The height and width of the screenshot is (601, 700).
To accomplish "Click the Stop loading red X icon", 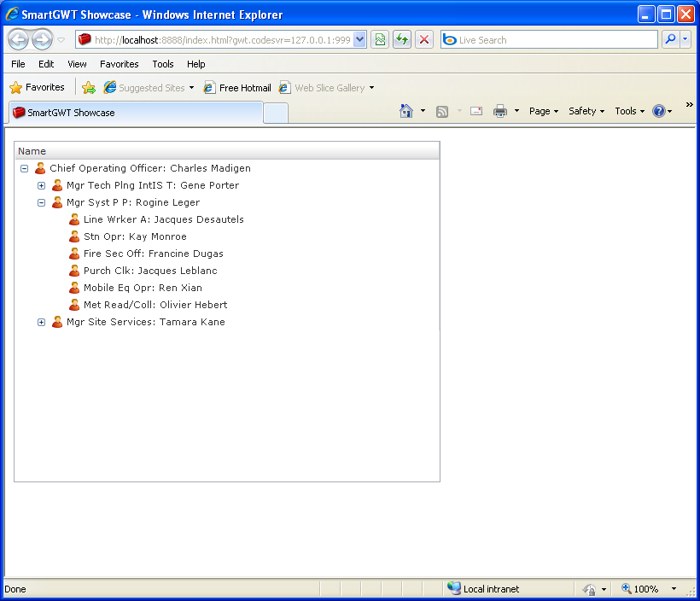I will click(x=424, y=40).
